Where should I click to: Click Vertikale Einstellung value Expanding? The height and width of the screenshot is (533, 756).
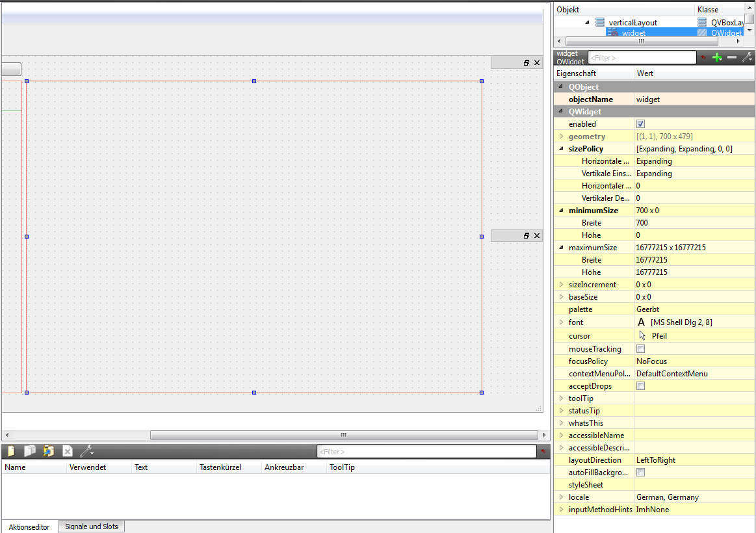point(694,174)
